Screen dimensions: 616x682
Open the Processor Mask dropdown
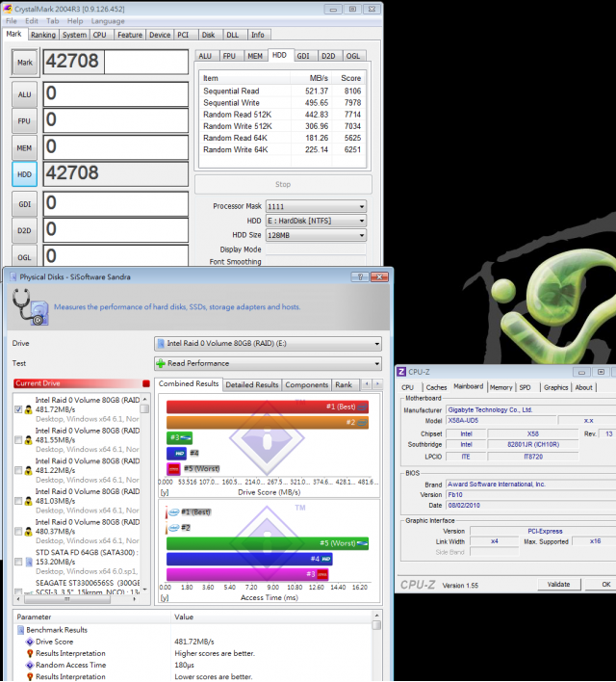316,206
